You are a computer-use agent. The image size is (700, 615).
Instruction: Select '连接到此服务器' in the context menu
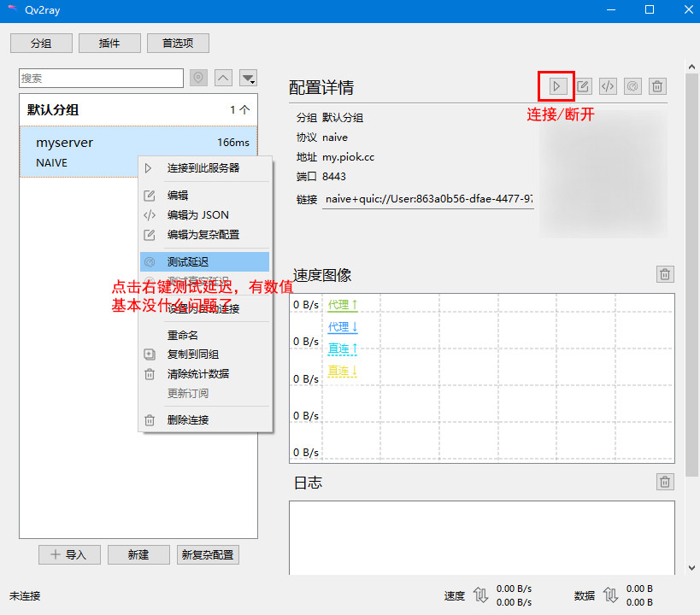(x=205, y=167)
